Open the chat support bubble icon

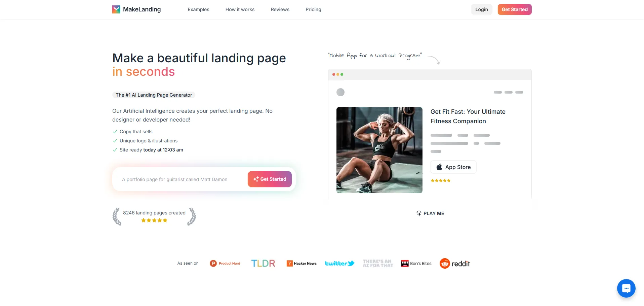point(626,288)
